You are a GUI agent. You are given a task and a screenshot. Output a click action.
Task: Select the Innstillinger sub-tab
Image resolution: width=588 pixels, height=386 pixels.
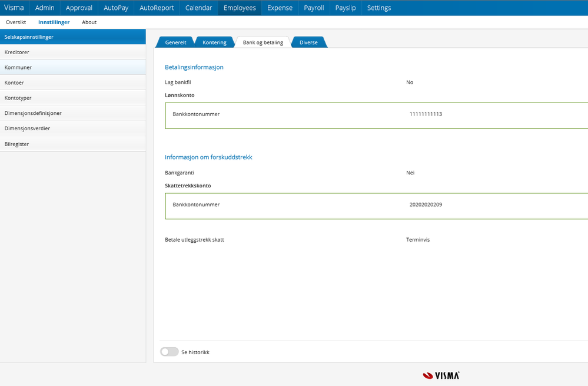54,22
